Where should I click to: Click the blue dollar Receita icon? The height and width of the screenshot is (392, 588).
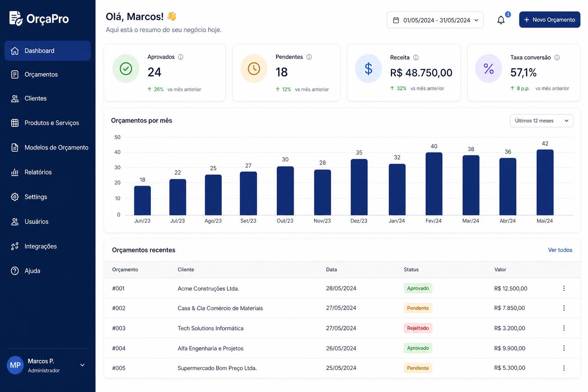pyautogui.click(x=368, y=69)
